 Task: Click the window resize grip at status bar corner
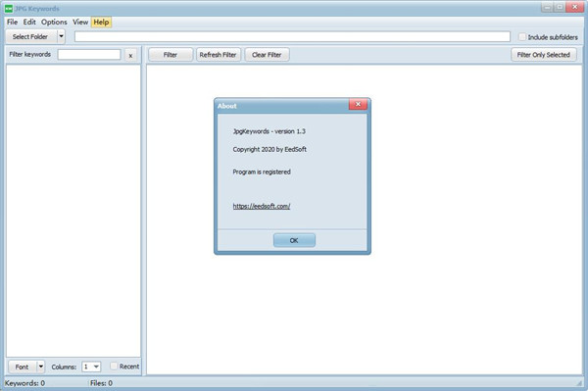[x=579, y=383]
